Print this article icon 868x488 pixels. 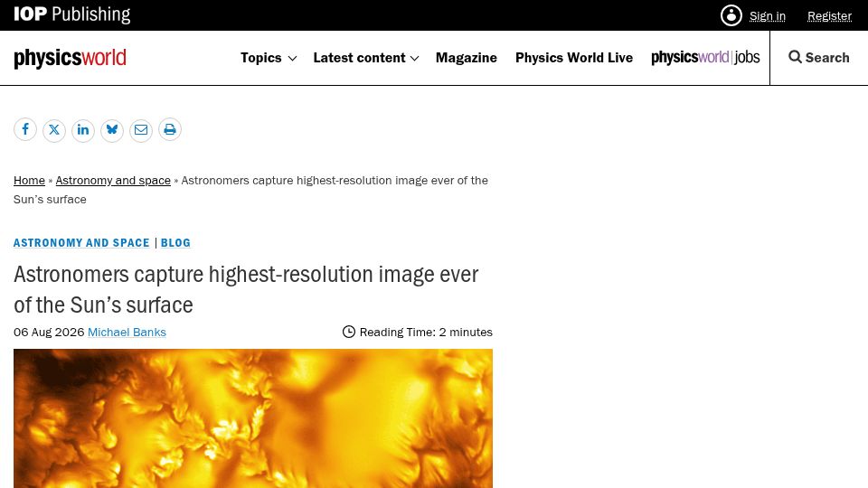click(170, 129)
